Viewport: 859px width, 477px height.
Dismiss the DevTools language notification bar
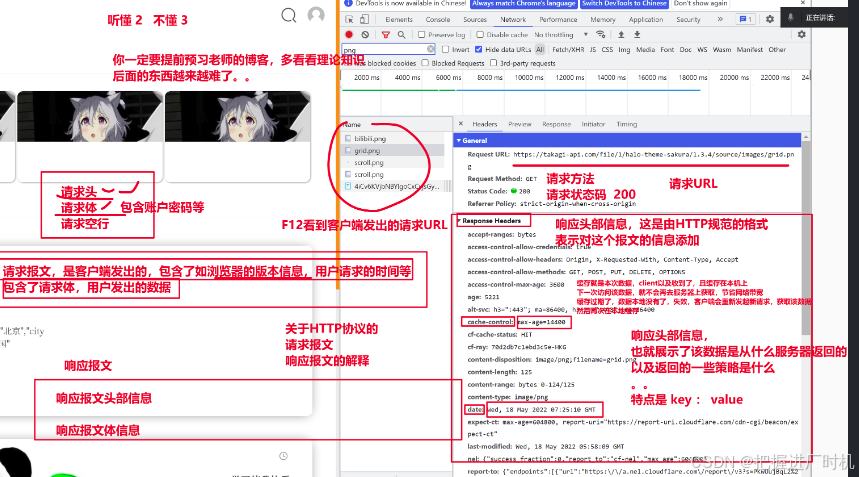click(x=803, y=3)
